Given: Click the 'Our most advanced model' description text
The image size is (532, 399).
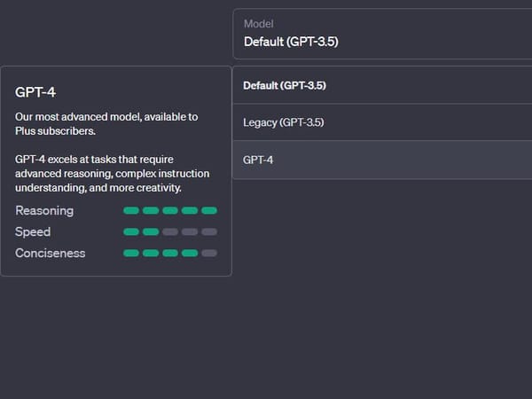Looking at the screenshot, I should coord(106,123).
